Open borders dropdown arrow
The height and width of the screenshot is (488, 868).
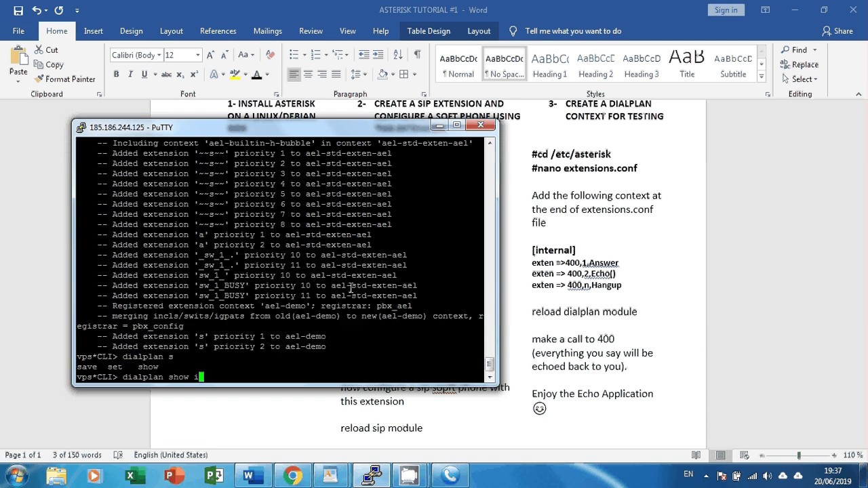click(x=415, y=75)
